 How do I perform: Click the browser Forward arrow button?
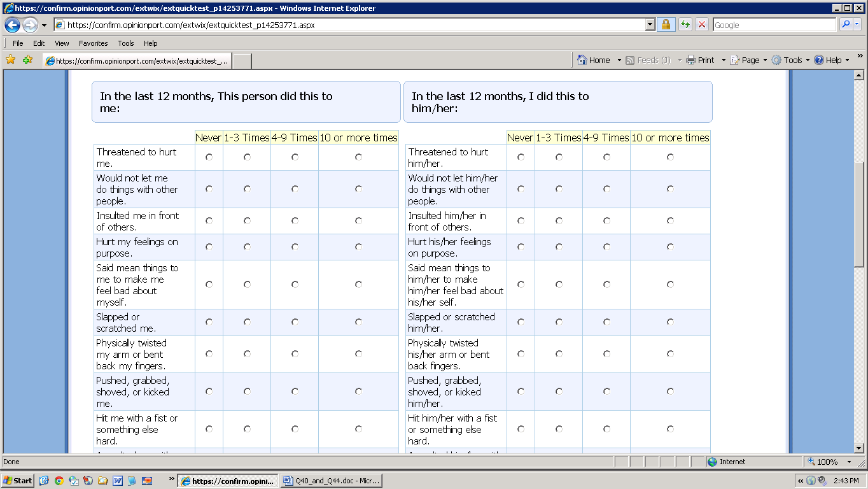pyautogui.click(x=30, y=25)
